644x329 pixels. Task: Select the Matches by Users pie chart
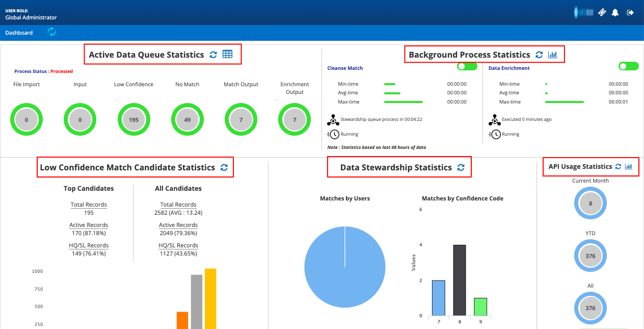click(345, 267)
